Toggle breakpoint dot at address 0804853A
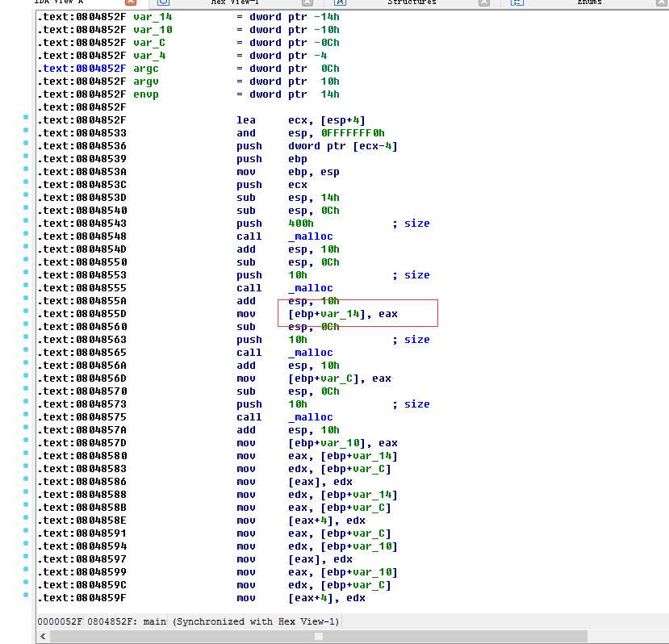669x644 pixels. click(x=26, y=169)
